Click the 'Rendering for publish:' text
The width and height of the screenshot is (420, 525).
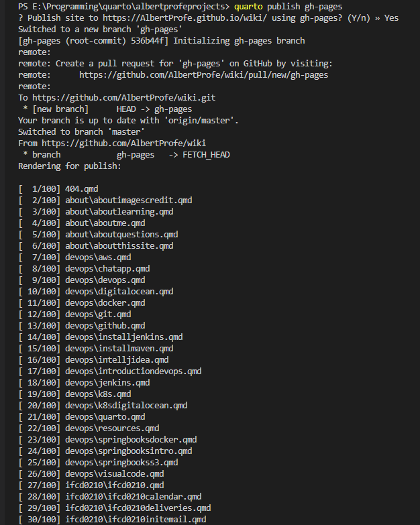pyautogui.click(x=70, y=166)
